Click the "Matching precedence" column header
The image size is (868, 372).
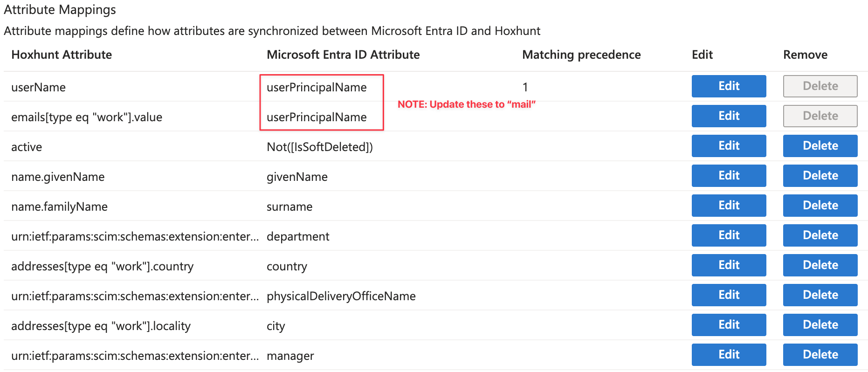[581, 55]
